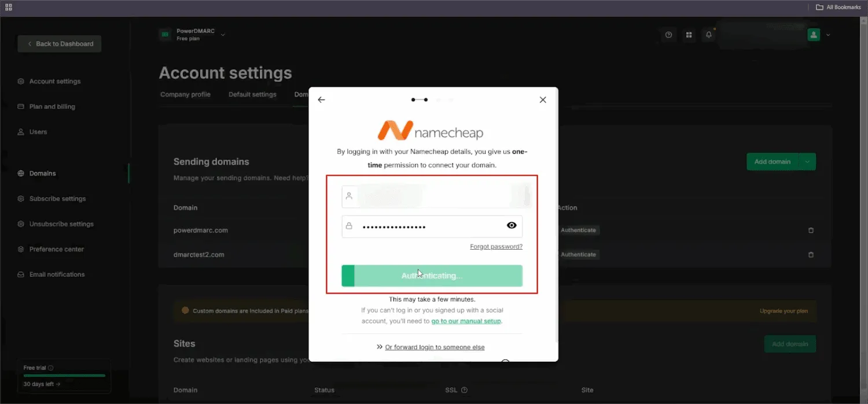This screenshot has height=404, width=868.
Task: Go back using the modal's back arrow
Action: 322,99
